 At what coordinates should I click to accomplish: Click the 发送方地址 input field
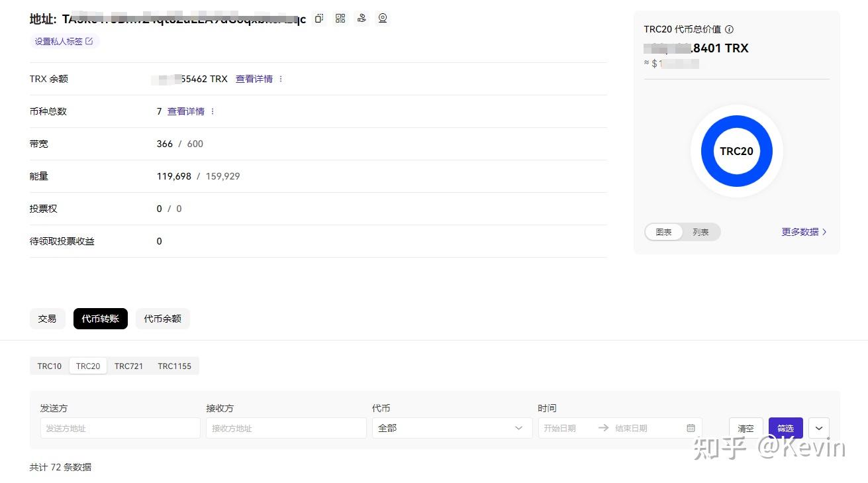(x=120, y=427)
